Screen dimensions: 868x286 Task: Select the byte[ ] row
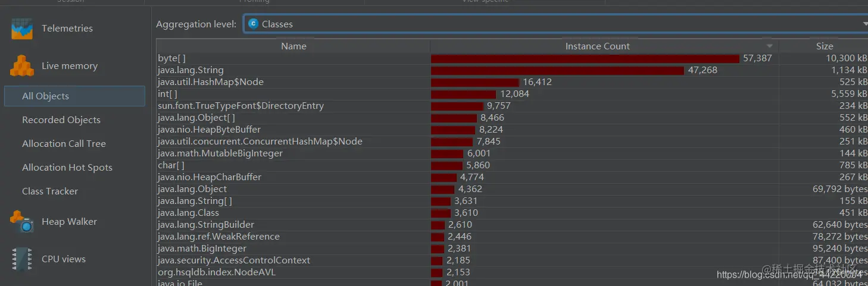coord(512,58)
